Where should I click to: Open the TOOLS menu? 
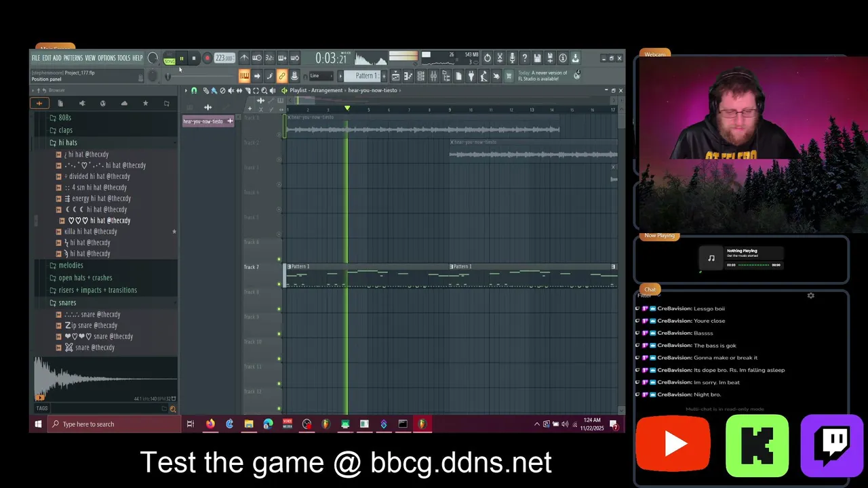124,58
